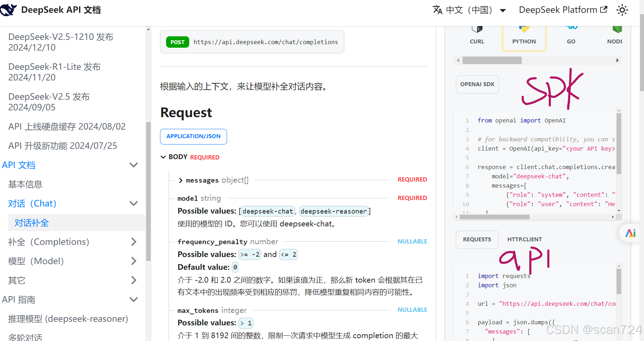This screenshot has height=341, width=644.
Task: Expand the messages object[] parameter
Action: 181,180
